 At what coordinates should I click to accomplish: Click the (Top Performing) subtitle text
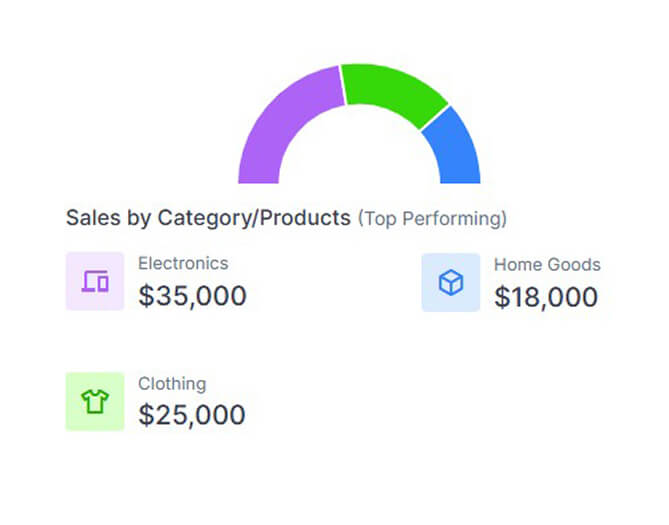(432, 218)
